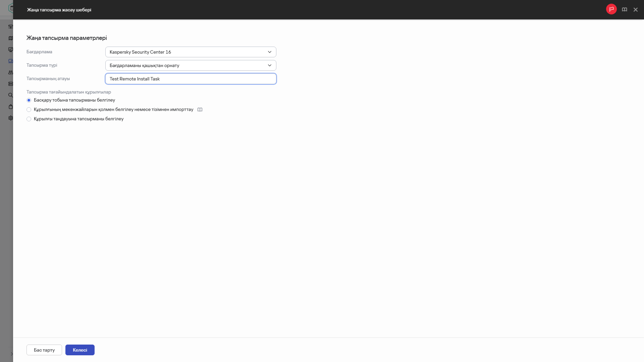
Task: Open the users and roles sidebar icon
Action: click(x=11, y=72)
